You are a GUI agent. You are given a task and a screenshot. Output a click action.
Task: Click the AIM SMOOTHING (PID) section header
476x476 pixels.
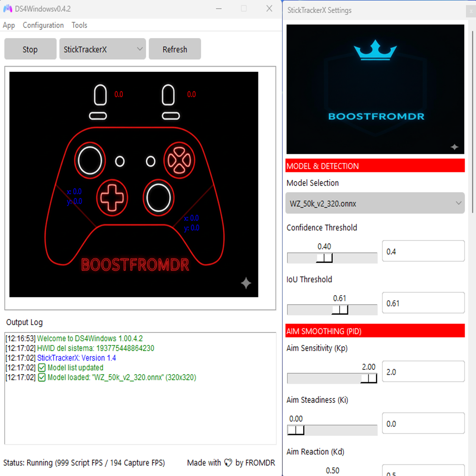tap(375, 331)
